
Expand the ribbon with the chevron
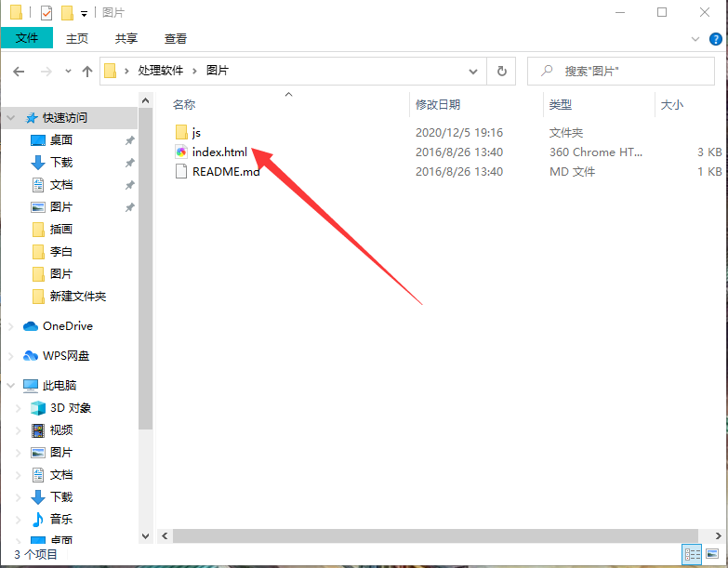(693, 39)
